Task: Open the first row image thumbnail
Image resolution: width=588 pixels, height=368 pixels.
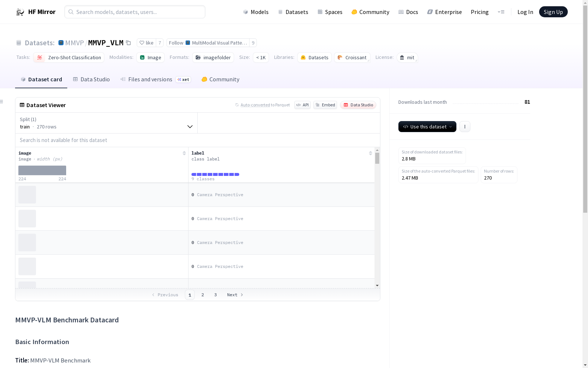Action: [27, 195]
